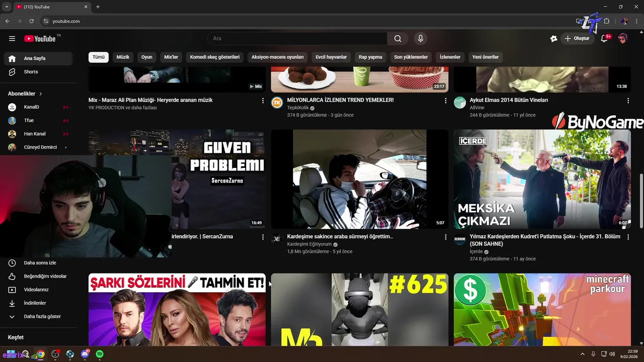
Task: Click the Oluştur create button
Action: tap(577, 39)
